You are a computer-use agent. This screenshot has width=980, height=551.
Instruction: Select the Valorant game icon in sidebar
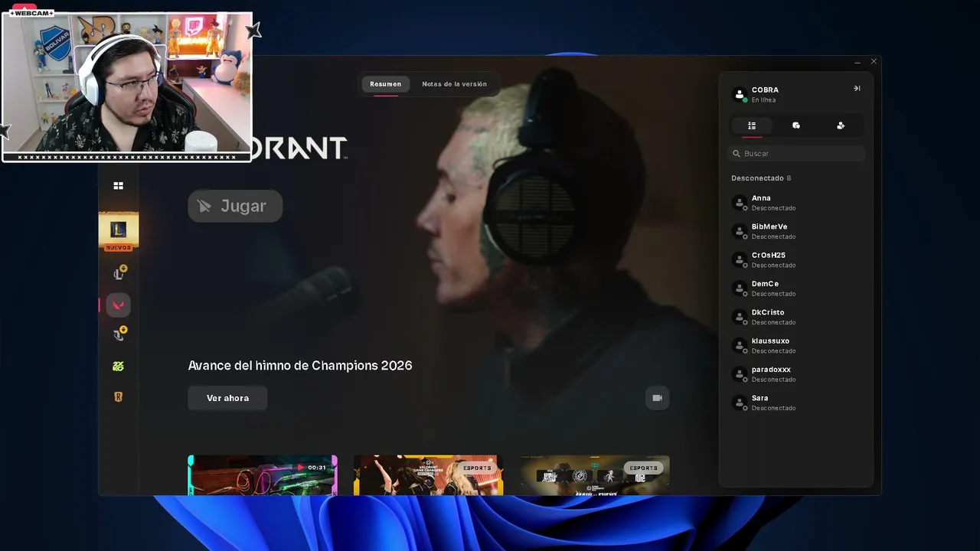pos(118,305)
